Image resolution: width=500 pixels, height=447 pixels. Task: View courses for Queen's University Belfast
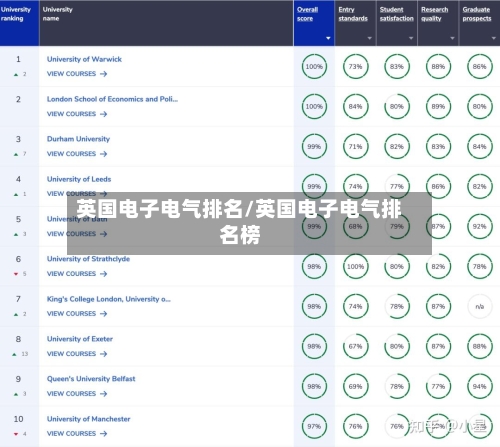coord(77,394)
